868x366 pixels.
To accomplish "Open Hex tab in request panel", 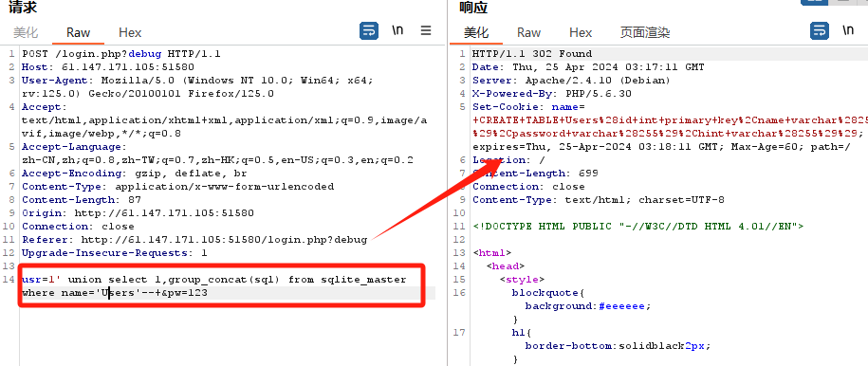I will 130,32.
